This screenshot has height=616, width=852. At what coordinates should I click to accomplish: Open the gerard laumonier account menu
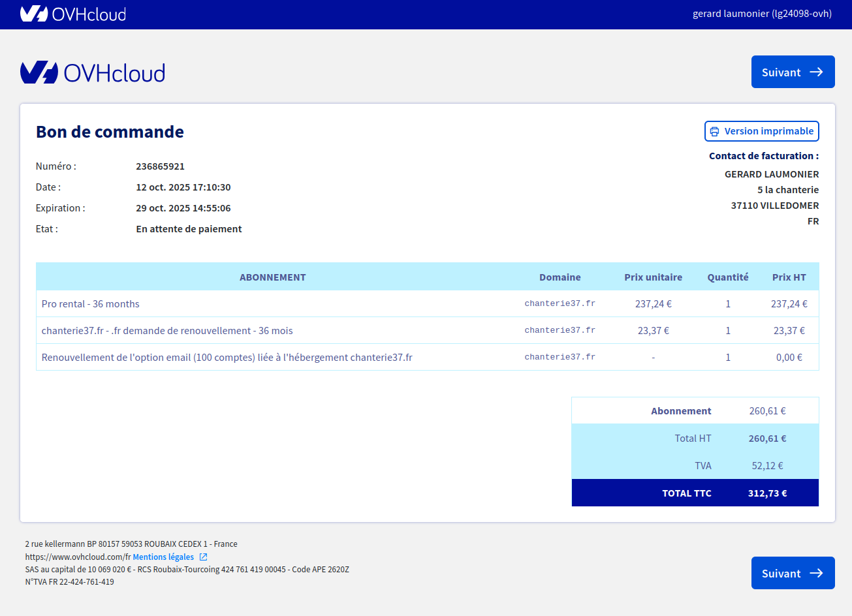coord(762,14)
